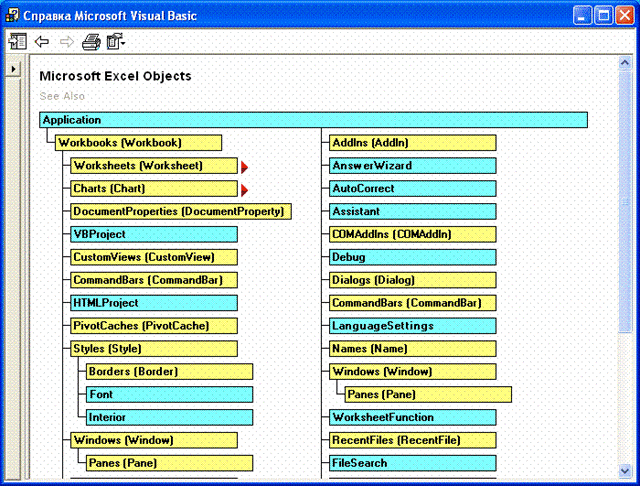Go back with the left arrow icon
640x486 pixels.
[x=42, y=42]
